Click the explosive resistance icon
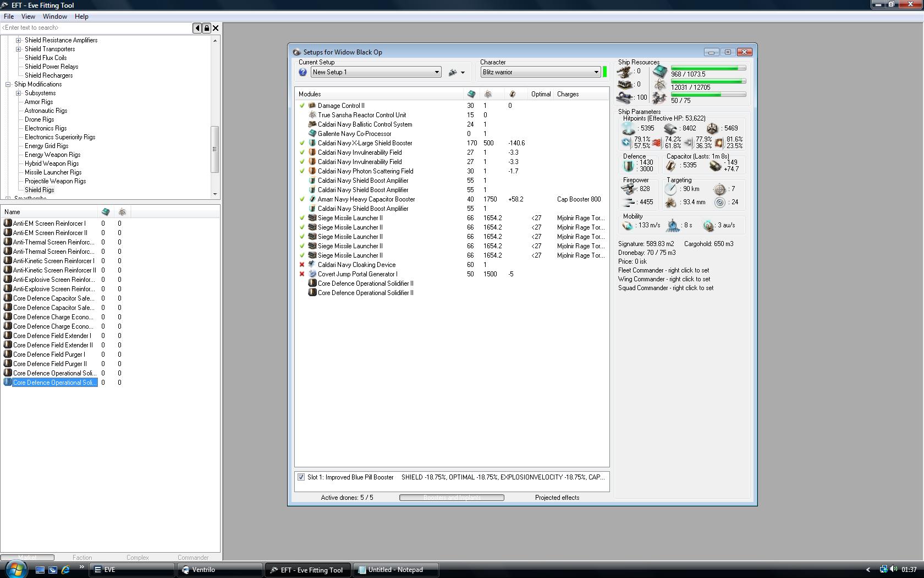This screenshot has width=924, height=578. pos(719,143)
